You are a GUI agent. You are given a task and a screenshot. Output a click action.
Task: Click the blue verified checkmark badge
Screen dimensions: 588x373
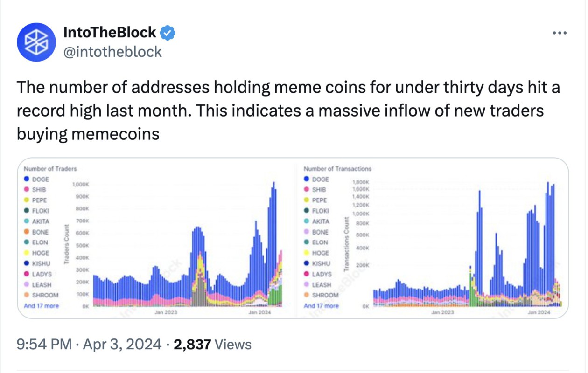167,33
